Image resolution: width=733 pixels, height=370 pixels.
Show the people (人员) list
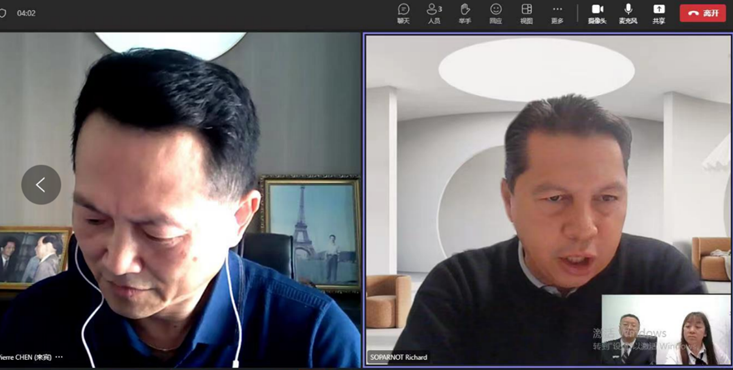tap(434, 13)
